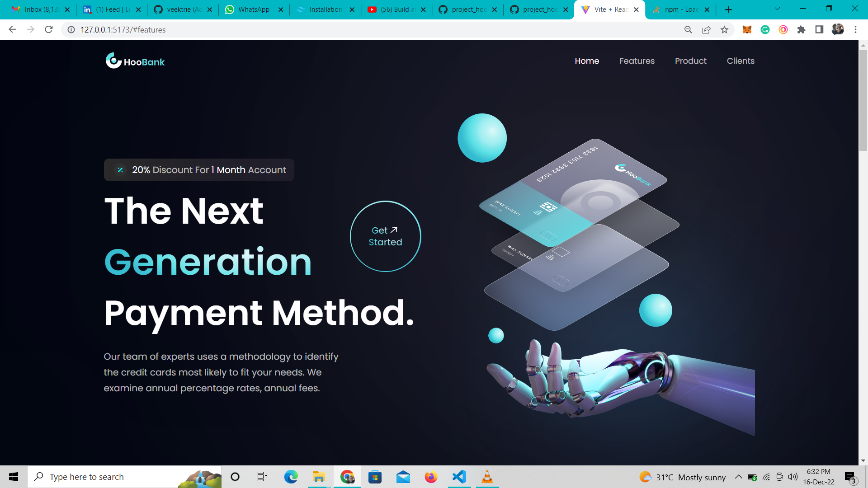Bookmark this page with star icon
The image size is (868, 488).
click(724, 30)
